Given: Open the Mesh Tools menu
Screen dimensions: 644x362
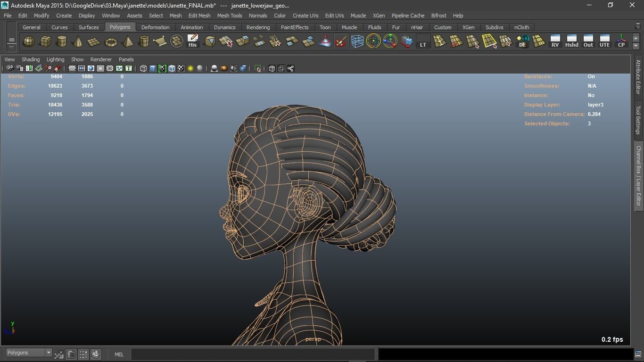Looking at the screenshot, I should click(x=230, y=16).
